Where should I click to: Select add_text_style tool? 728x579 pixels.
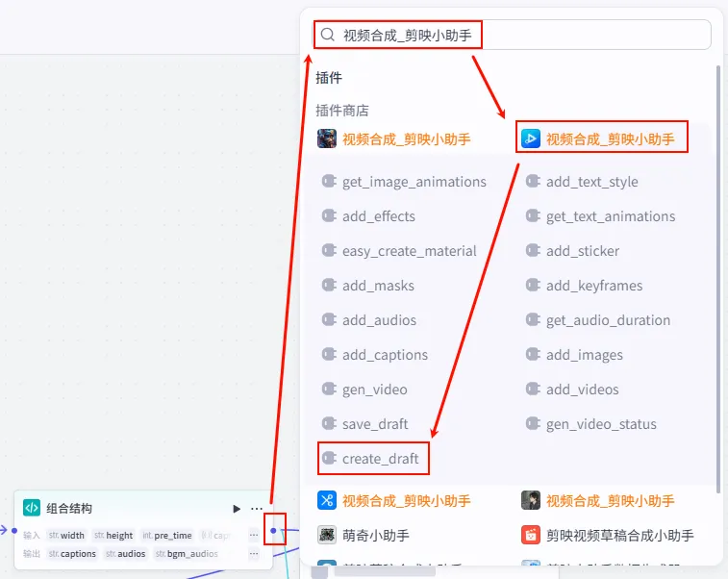pyautogui.click(x=582, y=182)
